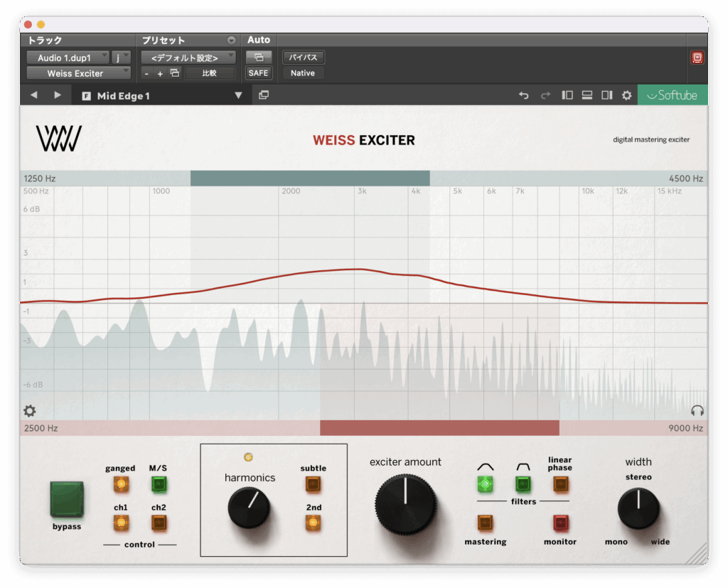The image size is (728, 588).
Task: Toggle the SAFE automation button
Action: tap(259, 73)
